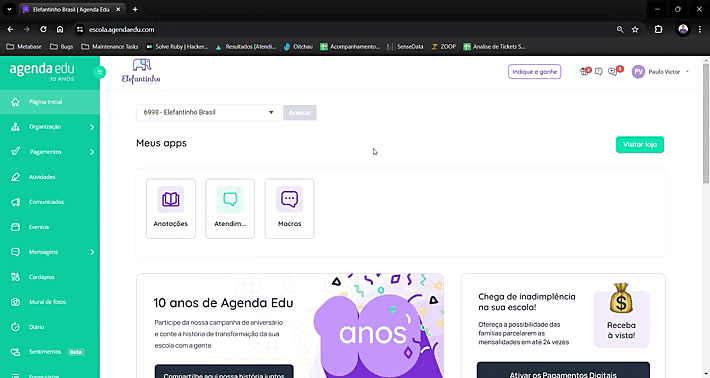Click the Indique e ganhe button
This screenshot has width=710, height=378.
click(x=534, y=72)
